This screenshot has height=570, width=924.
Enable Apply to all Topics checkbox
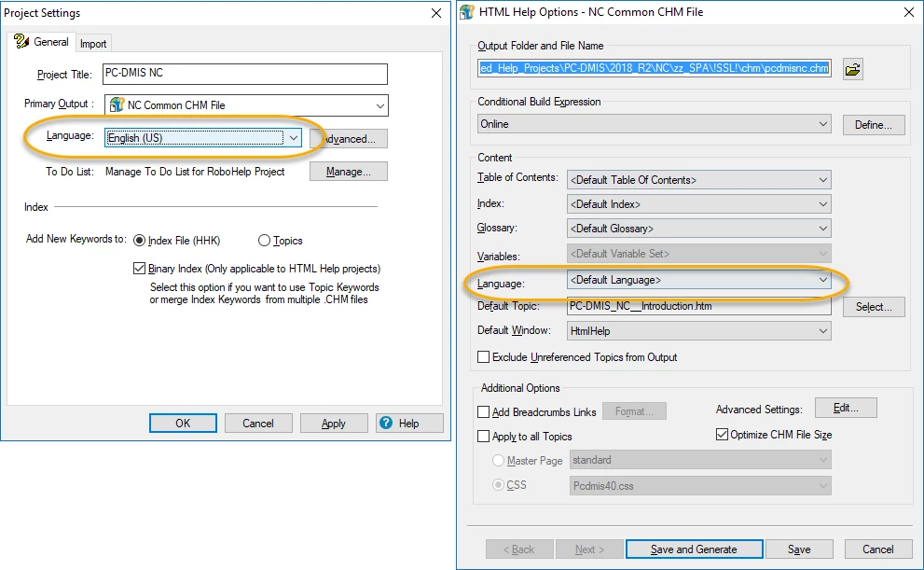pos(483,437)
